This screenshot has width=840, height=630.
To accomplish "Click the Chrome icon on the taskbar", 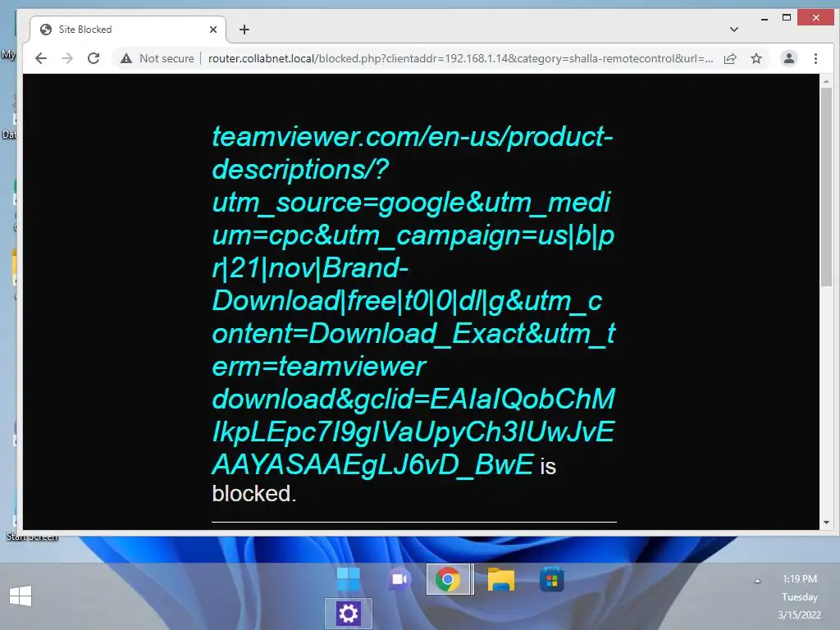I will pyautogui.click(x=448, y=579).
